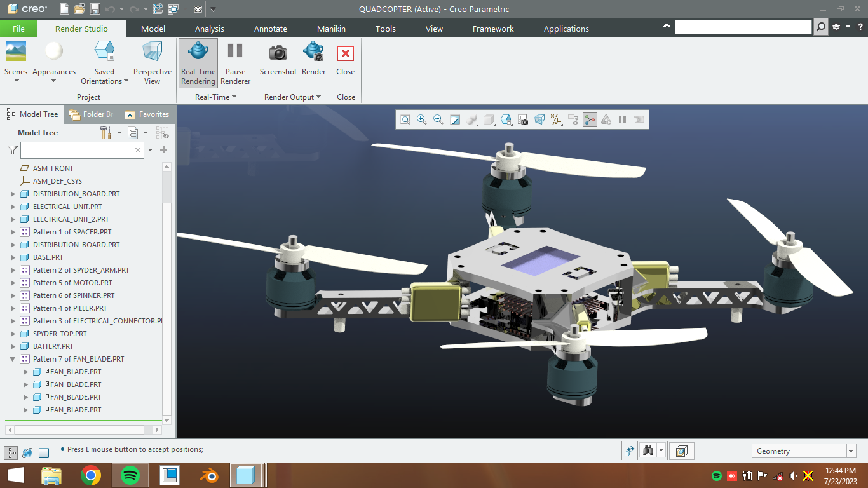Switch to the Analysis ribbon tab
The height and width of the screenshot is (488, 868).
click(x=210, y=29)
